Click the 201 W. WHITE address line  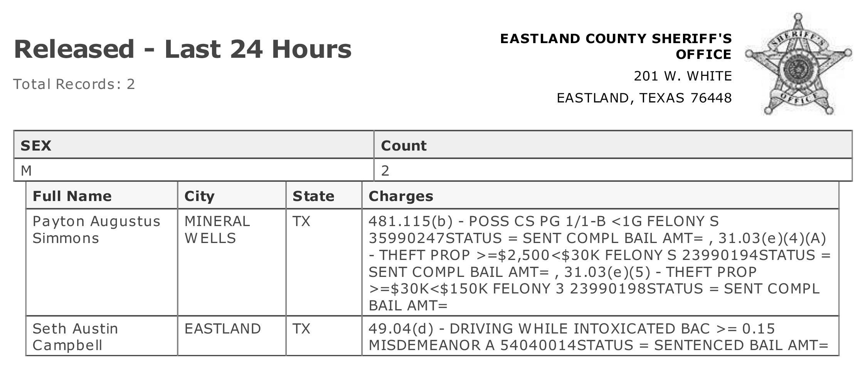click(x=683, y=76)
